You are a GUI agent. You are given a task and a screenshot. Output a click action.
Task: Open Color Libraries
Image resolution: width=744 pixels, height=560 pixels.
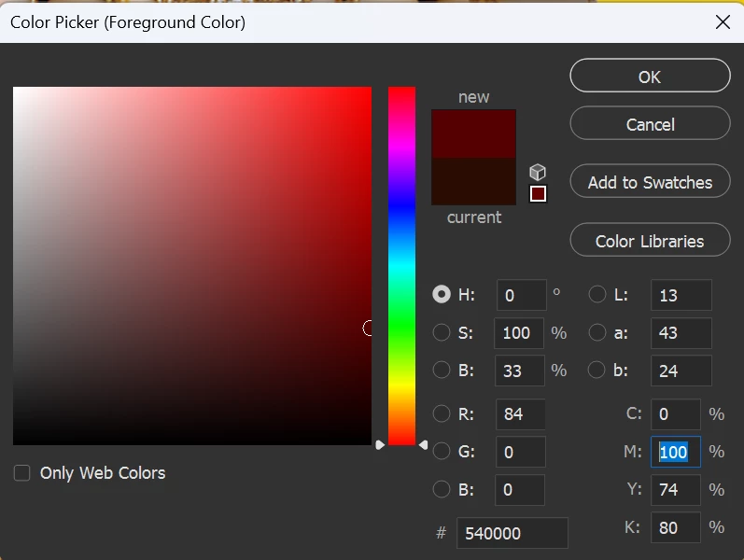650,240
